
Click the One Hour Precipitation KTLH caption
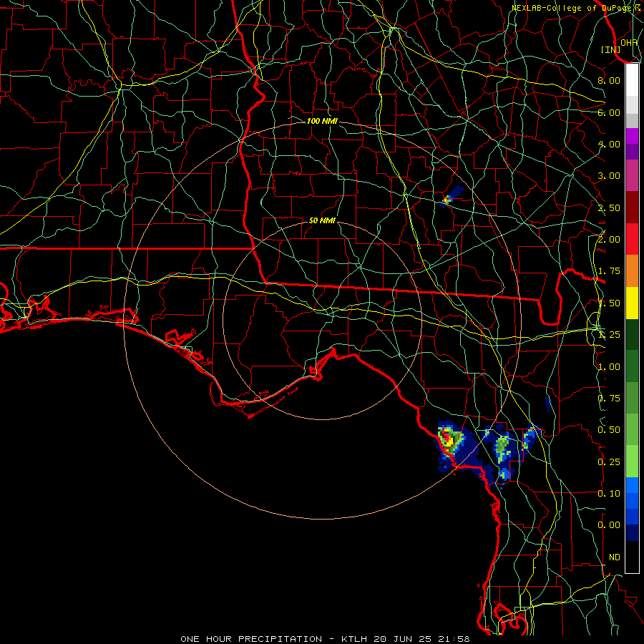(x=325, y=639)
